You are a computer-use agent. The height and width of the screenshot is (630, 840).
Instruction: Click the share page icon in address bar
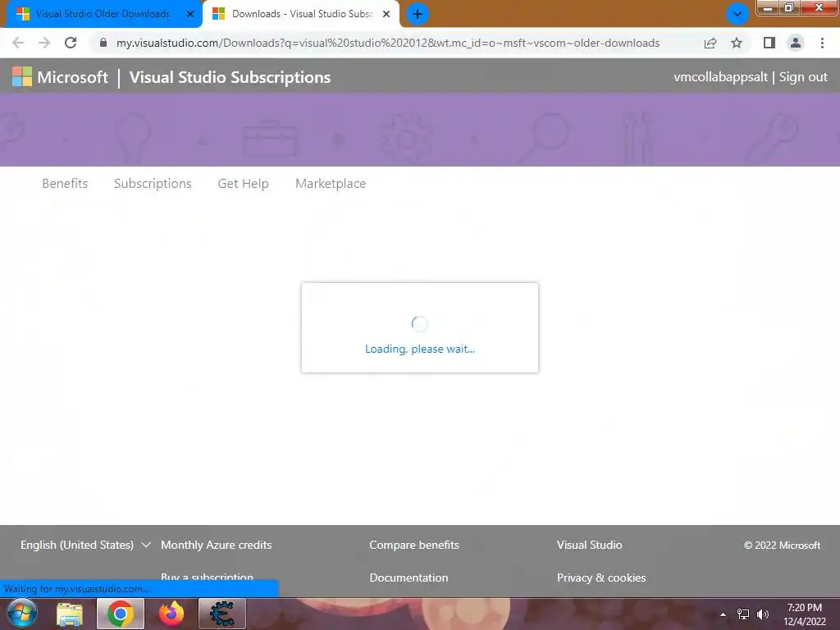(710, 43)
